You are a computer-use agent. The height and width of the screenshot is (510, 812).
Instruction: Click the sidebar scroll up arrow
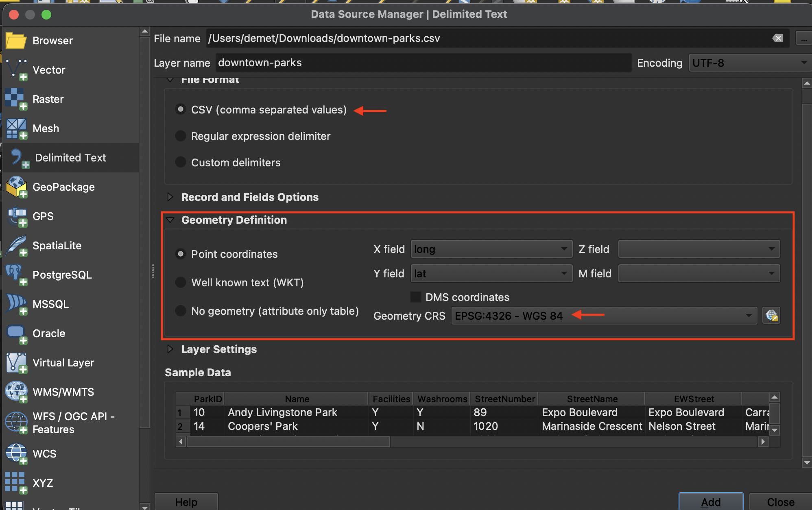click(144, 31)
